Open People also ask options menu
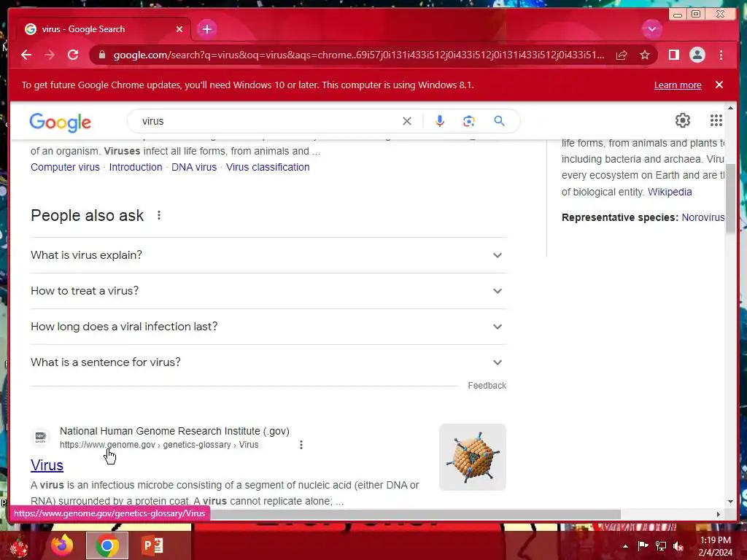This screenshot has width=747, height=560. [x=159, y=216]
